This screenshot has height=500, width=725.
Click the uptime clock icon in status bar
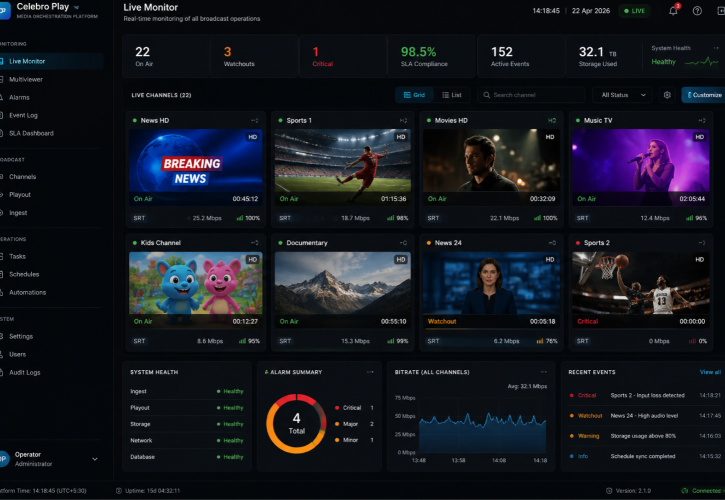pyautogui.click(x=119, y=491)
